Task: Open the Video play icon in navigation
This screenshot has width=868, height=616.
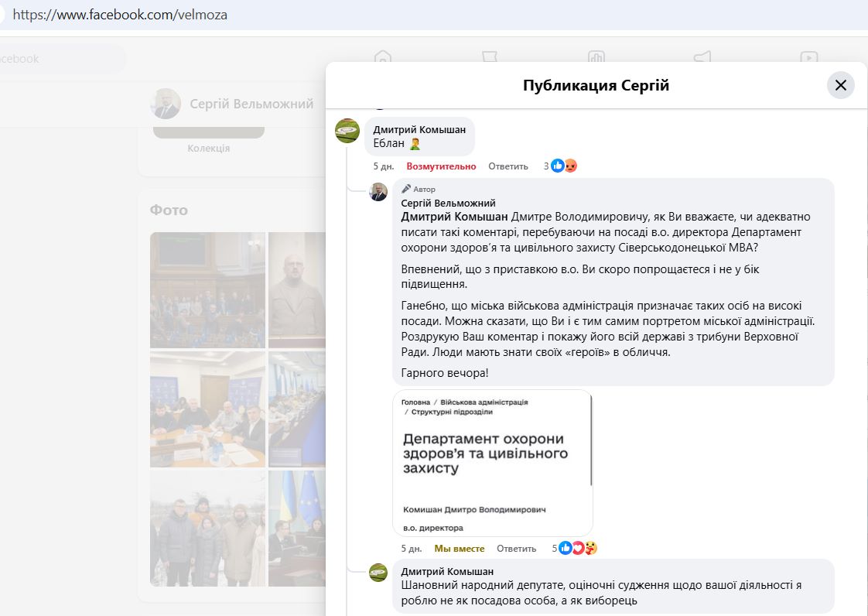Action: (x=808, y=58)
